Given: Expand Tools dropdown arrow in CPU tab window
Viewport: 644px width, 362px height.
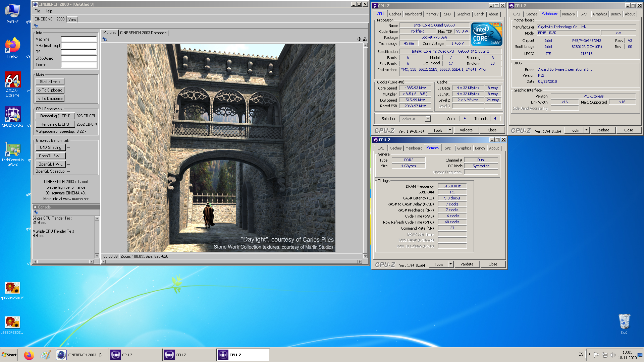Looking at the screenshot, I should [x=450, y=130].
